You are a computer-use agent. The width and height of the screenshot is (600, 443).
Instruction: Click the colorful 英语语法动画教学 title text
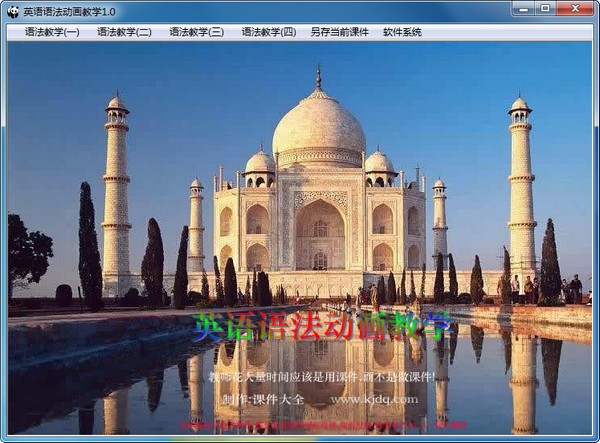324,326
